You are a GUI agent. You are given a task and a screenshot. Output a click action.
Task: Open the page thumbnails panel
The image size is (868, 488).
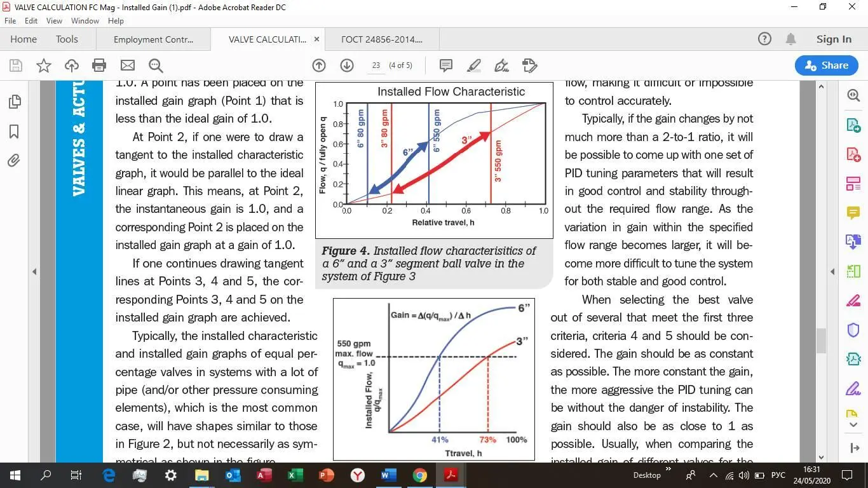[14, 102]
